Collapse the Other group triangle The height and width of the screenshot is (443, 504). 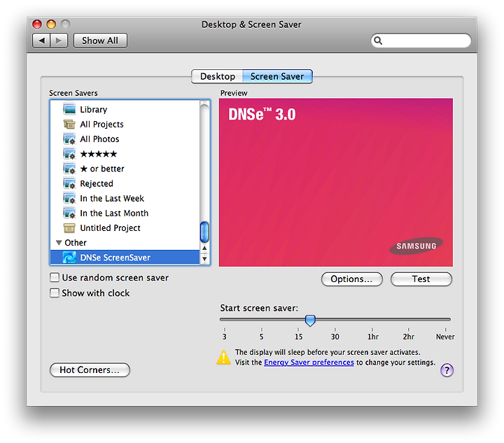click(x=59, y=243)
